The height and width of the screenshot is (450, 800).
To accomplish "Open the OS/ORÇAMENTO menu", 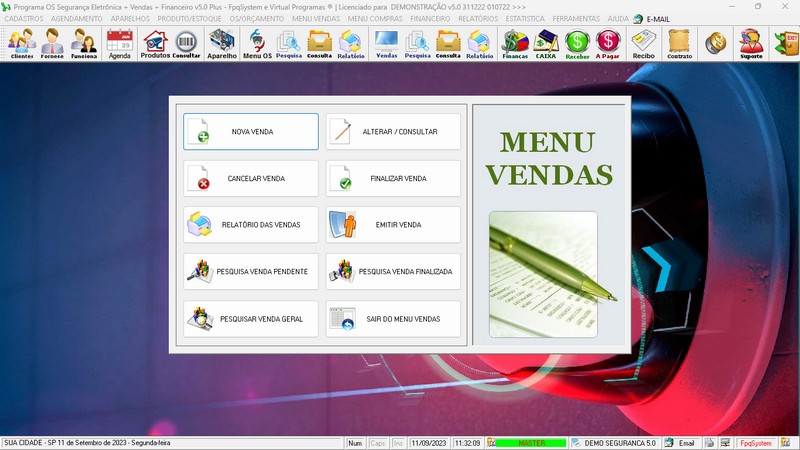I will pyautogui.click(x=257, y=18).
